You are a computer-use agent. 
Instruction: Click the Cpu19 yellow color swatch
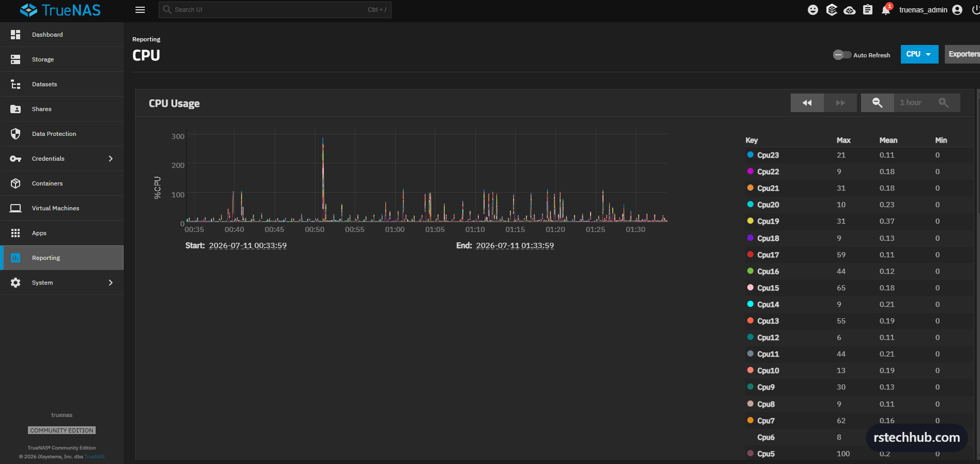(x=750, y=221)
